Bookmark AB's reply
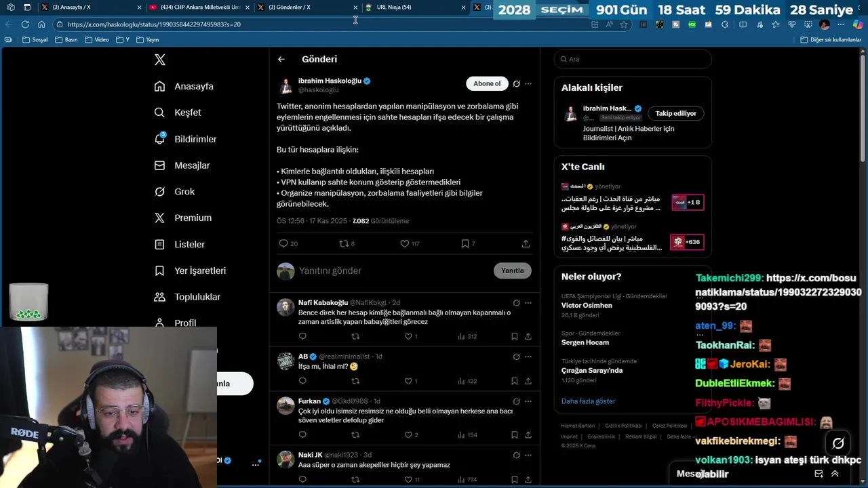 tap(514, 381)
